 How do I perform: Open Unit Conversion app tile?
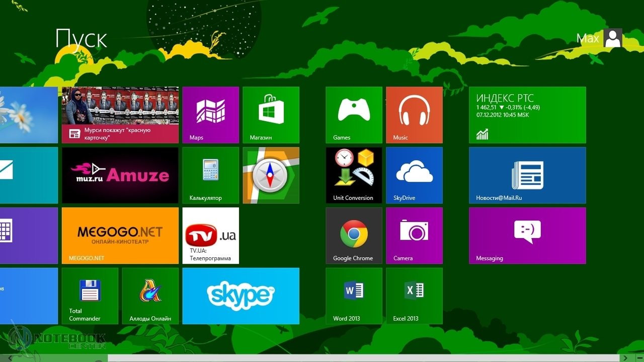tap(354, 175)
